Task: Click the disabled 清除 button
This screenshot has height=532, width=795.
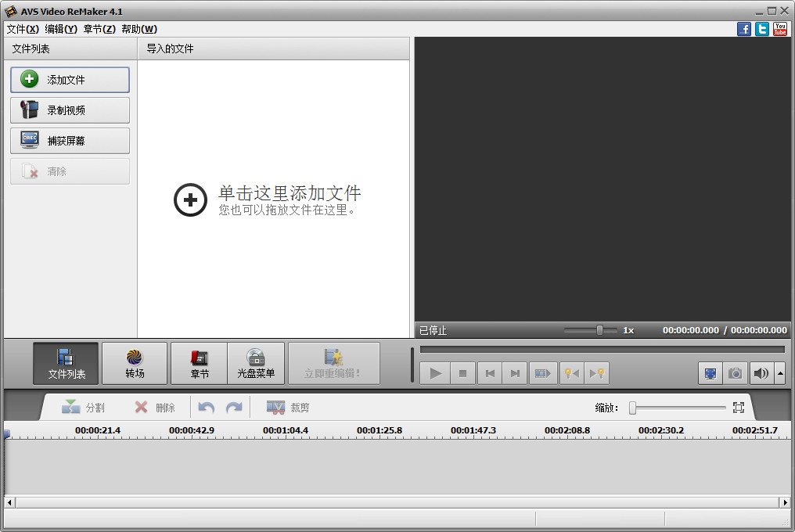Action: [x=70, y=171]
